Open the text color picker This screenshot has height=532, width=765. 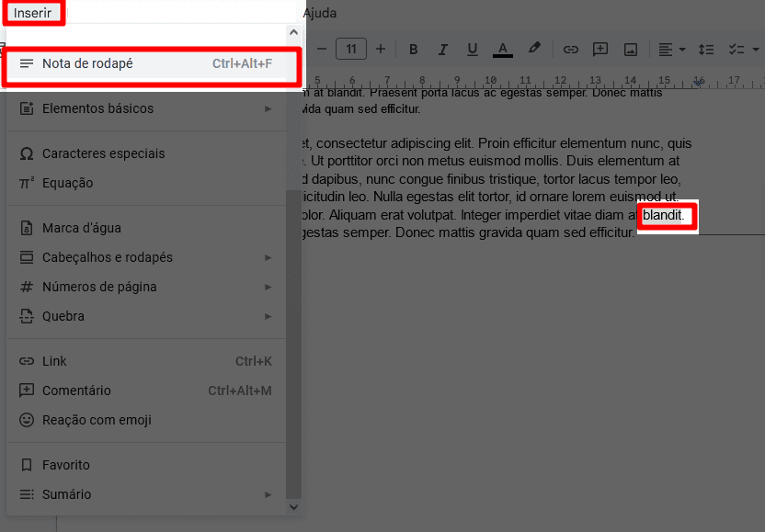pos(502,50)
